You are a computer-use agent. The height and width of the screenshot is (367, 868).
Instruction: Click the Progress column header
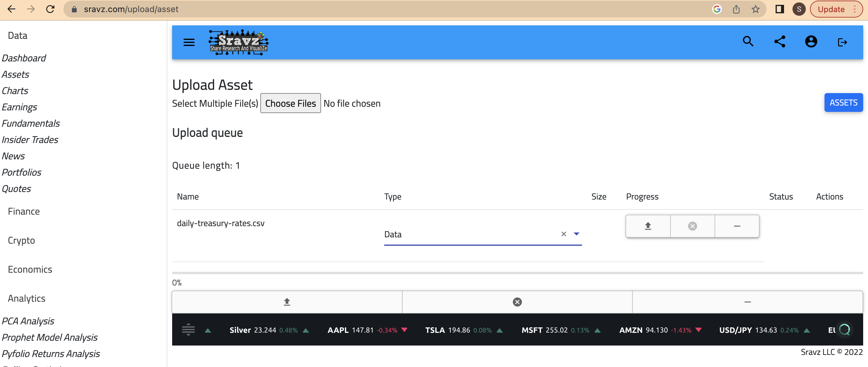[642, 197]
